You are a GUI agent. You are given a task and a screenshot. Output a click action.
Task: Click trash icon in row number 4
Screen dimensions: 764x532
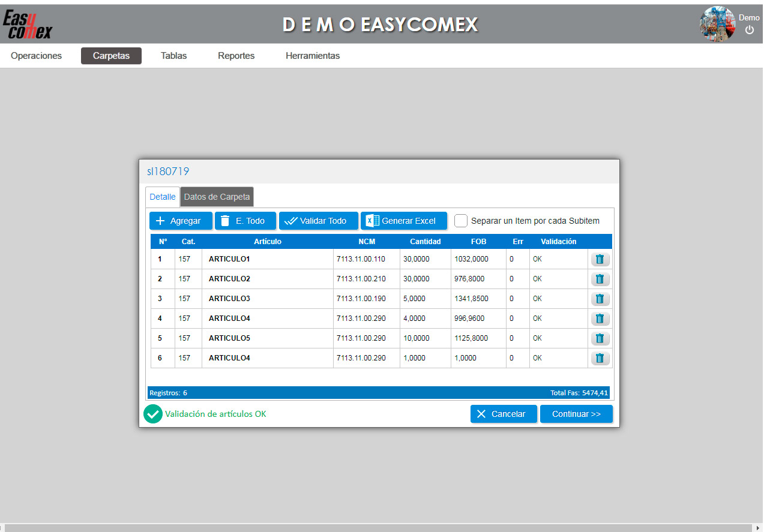click(x=600, y=318)
